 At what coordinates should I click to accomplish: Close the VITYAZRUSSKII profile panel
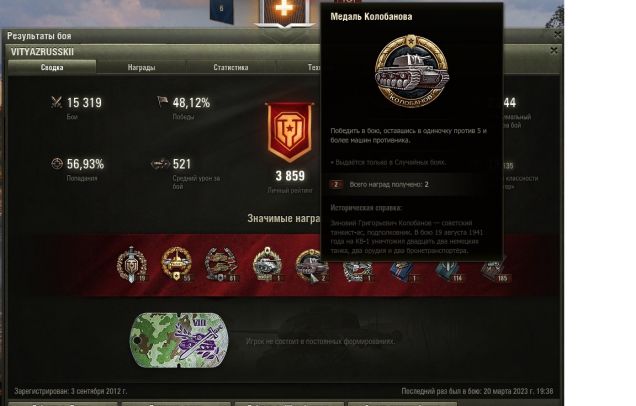coord(554,50)
